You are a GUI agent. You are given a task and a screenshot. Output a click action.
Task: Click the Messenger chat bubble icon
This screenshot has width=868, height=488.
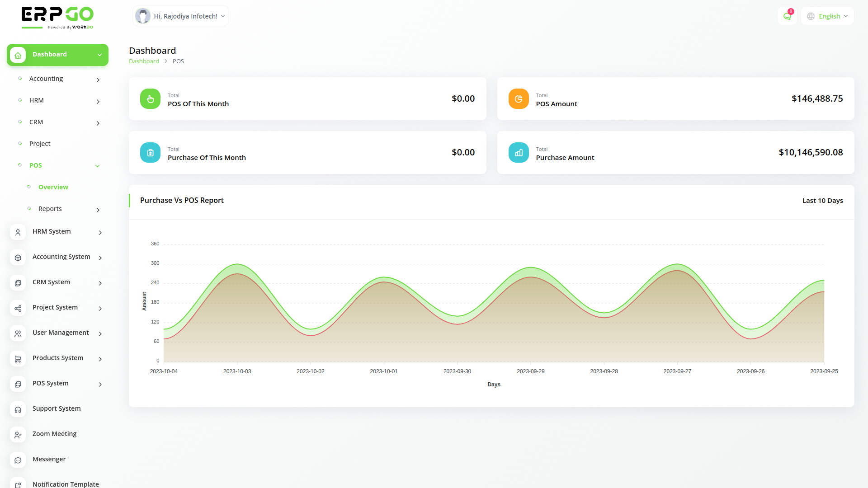(18, 460)
